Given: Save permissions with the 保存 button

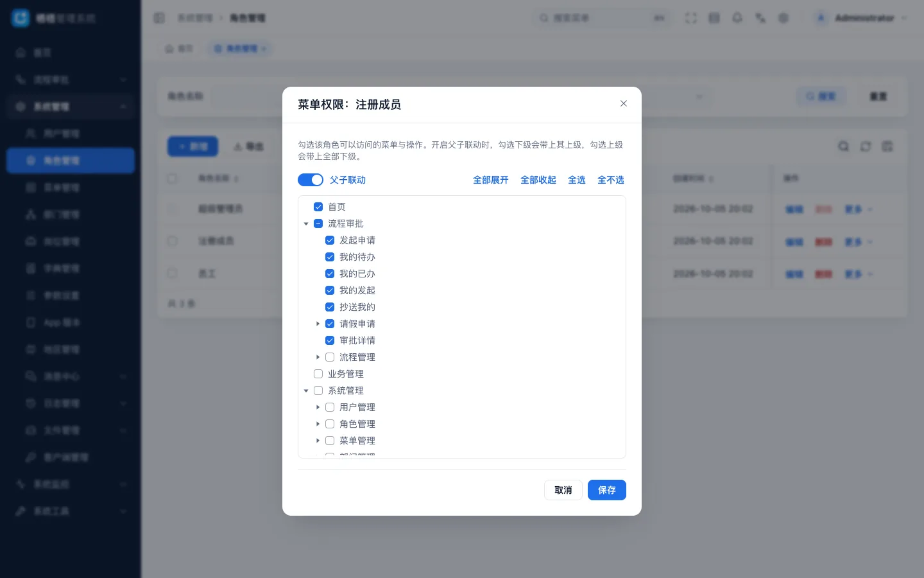Looking at the screenshot, I should point(607,490).
